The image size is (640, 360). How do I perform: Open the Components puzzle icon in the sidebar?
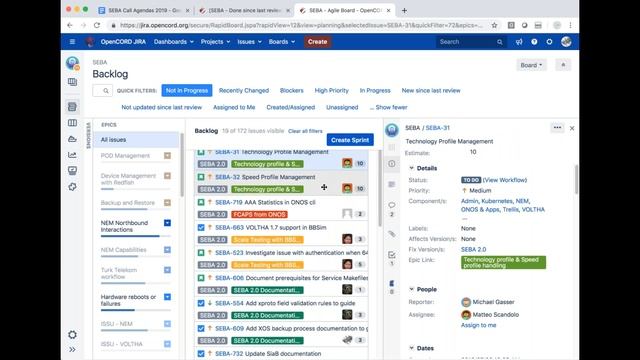tap(72, 187)
